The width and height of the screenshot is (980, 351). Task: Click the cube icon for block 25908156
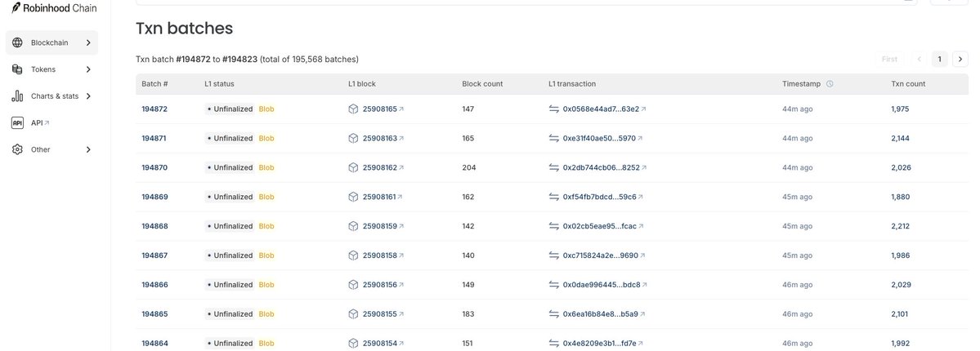coord(353,285)
